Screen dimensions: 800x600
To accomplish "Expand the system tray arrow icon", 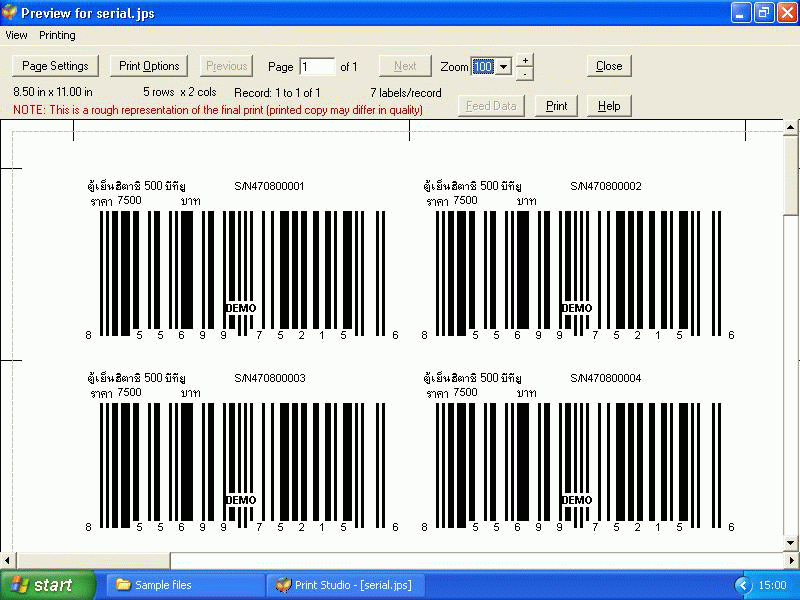I will 743,585.
